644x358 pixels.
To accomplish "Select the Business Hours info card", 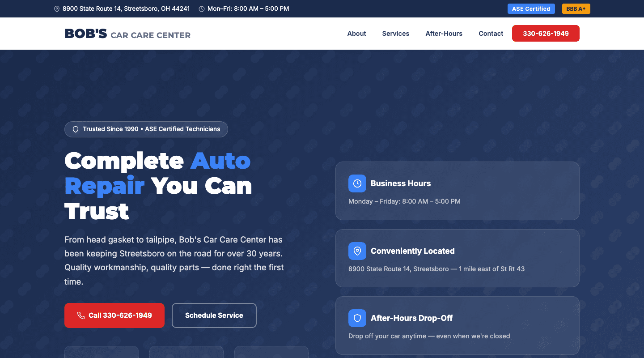I will 457,191.
